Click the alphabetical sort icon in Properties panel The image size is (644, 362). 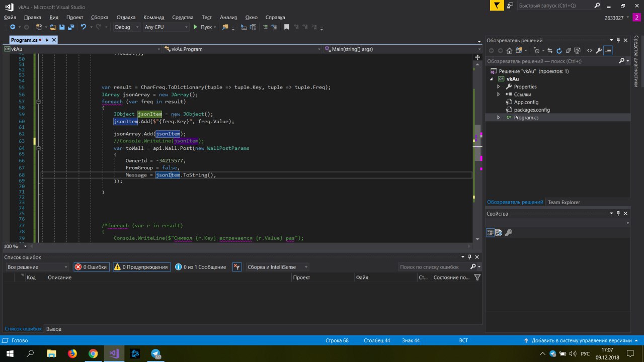(499, 233)
